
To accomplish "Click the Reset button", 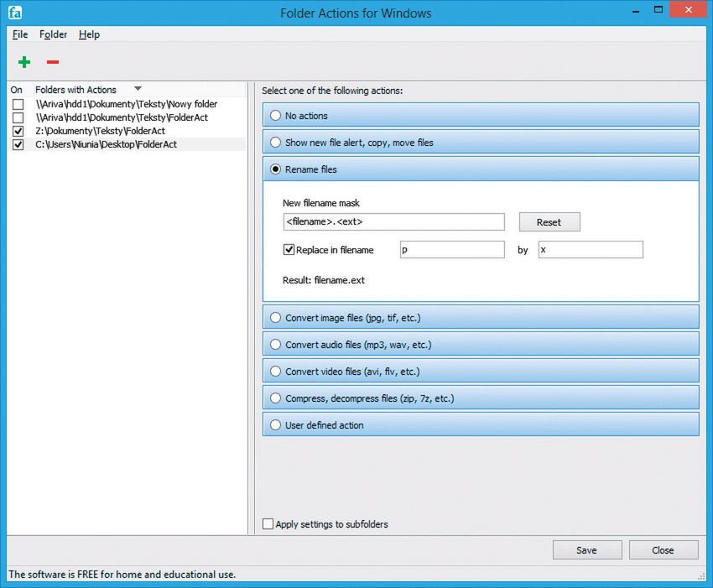I will click(549, 222).
